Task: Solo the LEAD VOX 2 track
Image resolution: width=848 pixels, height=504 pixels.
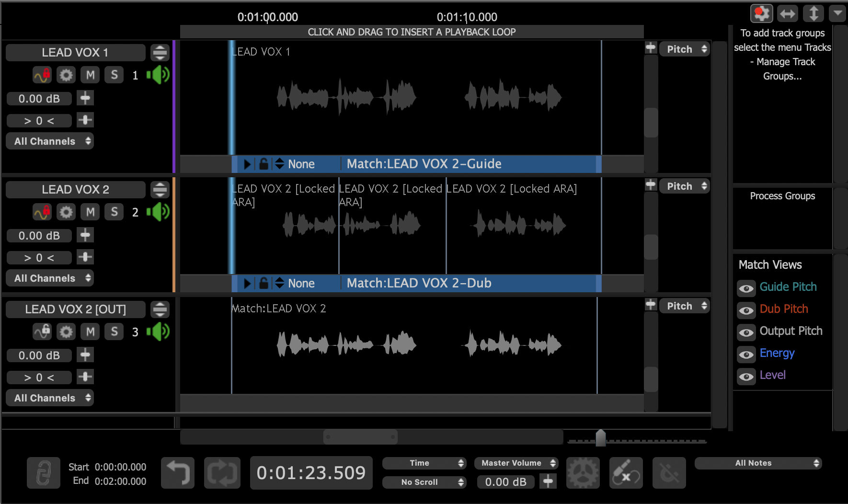Action: coord(114,212)
